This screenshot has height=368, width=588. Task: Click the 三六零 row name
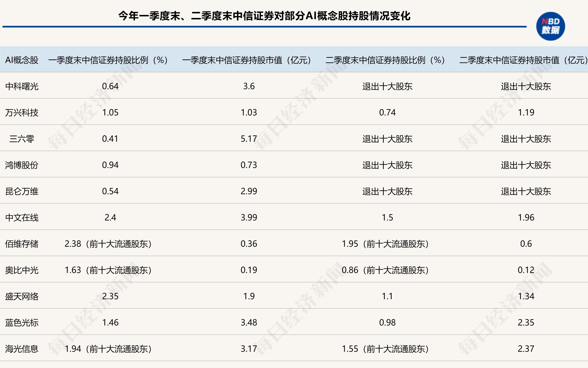click(22, 139)
